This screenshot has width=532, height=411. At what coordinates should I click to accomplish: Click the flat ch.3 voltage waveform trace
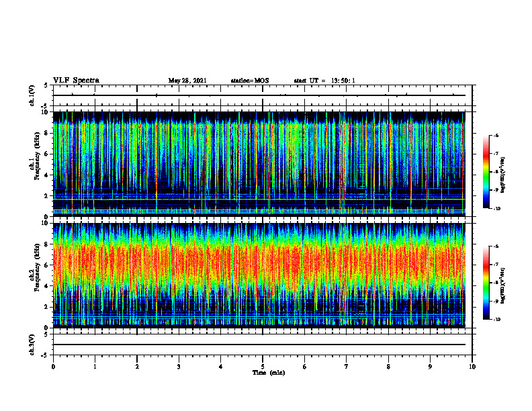[x=259, y=345]
